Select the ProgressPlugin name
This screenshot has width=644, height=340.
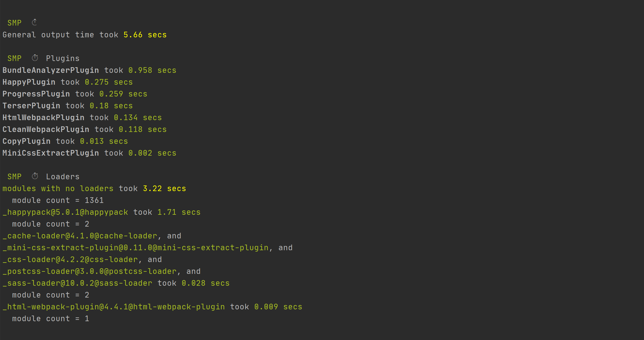36,94
